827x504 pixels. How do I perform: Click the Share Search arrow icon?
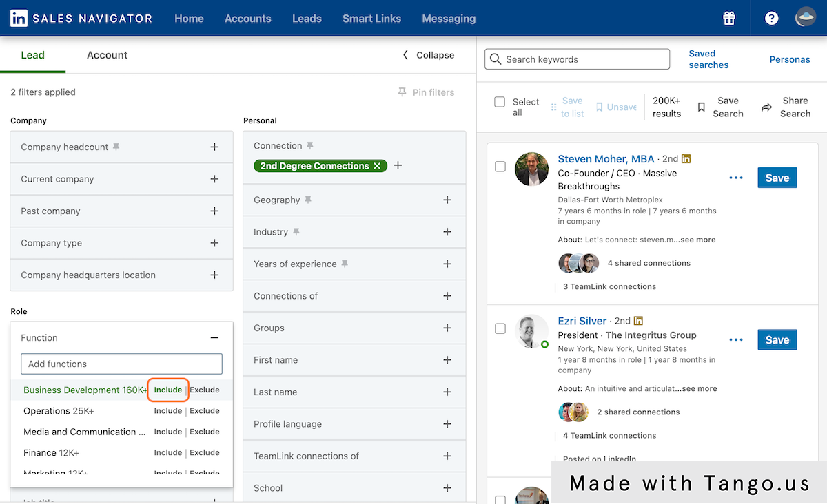(x=766, y=107)
